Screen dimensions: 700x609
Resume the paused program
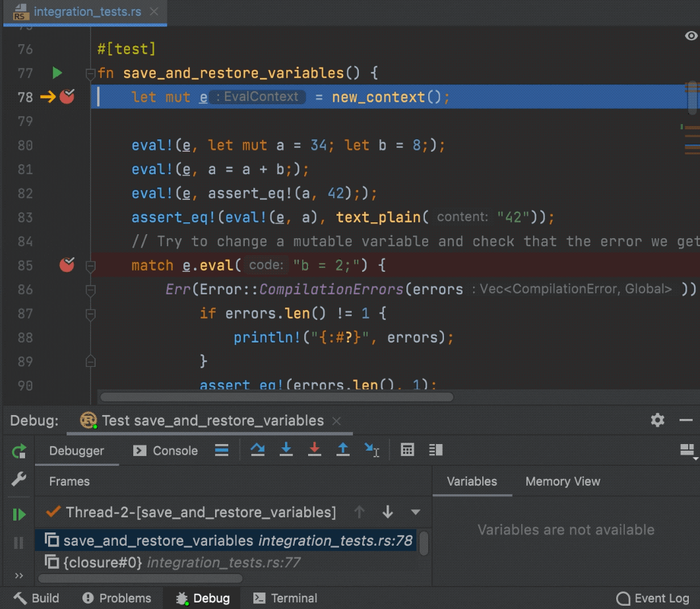coord(18,513)
